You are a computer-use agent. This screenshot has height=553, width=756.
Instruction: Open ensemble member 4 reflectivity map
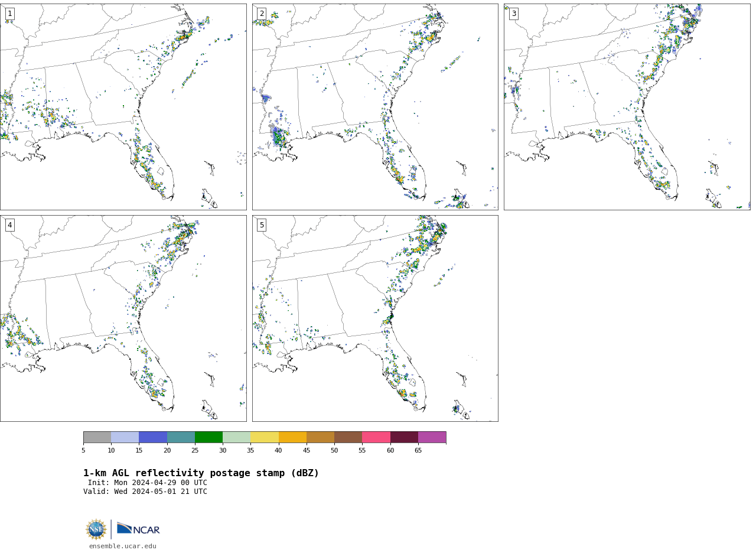tap(123, 318)
